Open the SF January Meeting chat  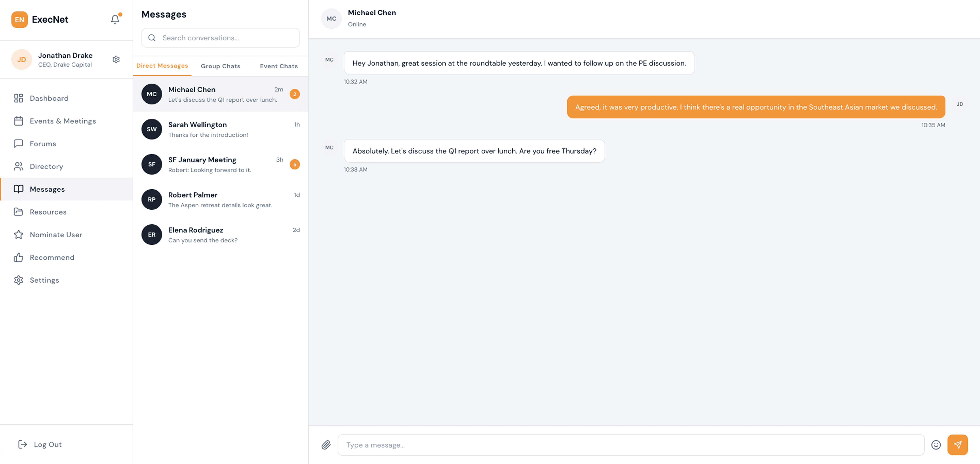tap(221, 164)
